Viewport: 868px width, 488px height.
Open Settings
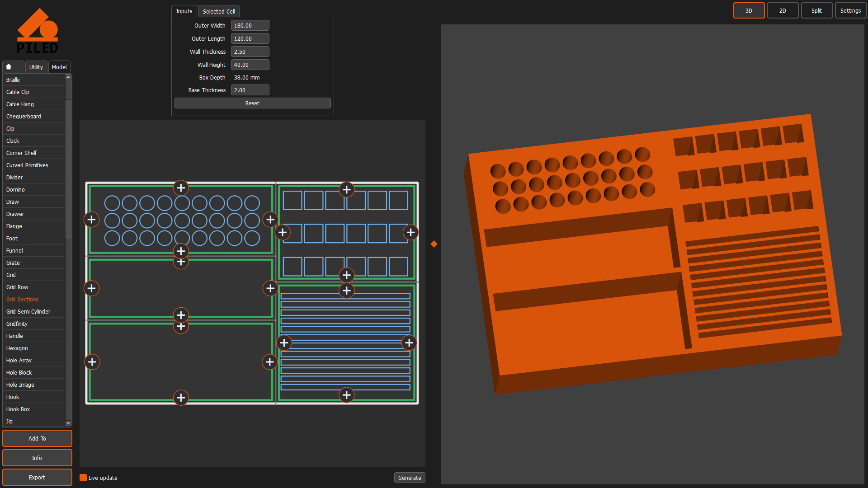coord(850,10)
